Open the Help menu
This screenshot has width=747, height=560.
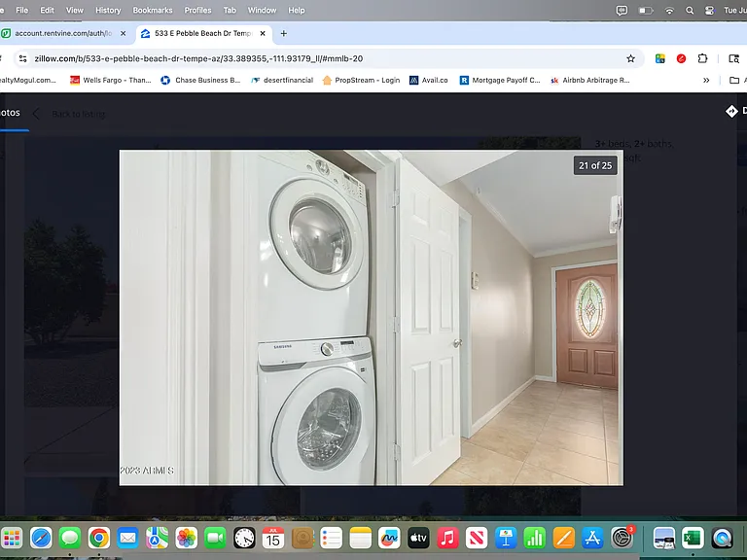[x=297, y=10]
